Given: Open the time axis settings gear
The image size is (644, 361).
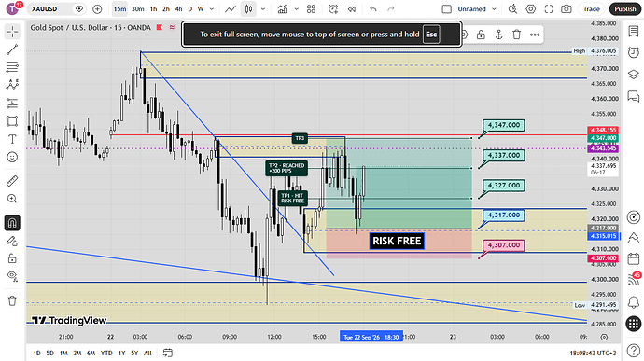Looking at the screenshot, I should (x=604, y=337).
